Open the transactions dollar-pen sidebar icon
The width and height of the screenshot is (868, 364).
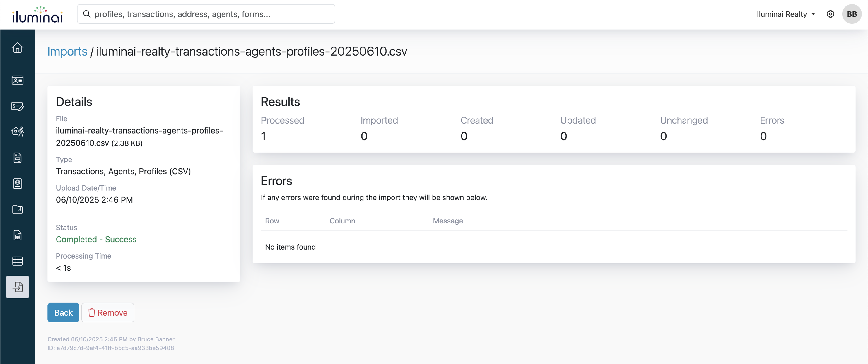(x=18, y=106)
